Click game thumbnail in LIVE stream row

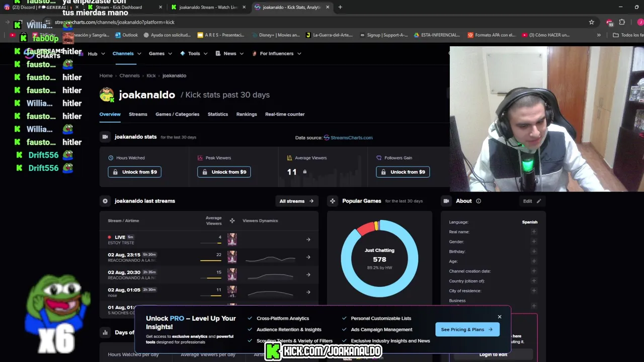pyautogui.click(x=232, y=239)
